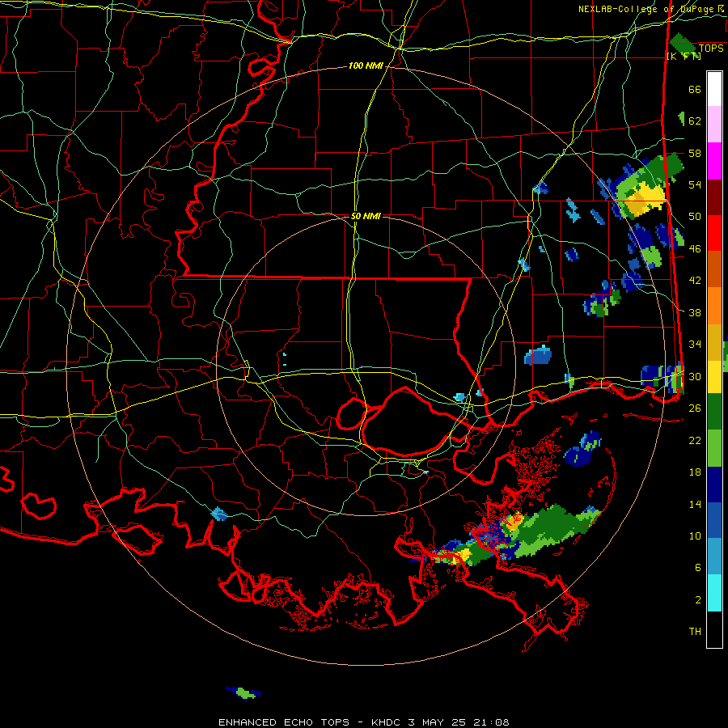Click the "10" legend value

695,535
